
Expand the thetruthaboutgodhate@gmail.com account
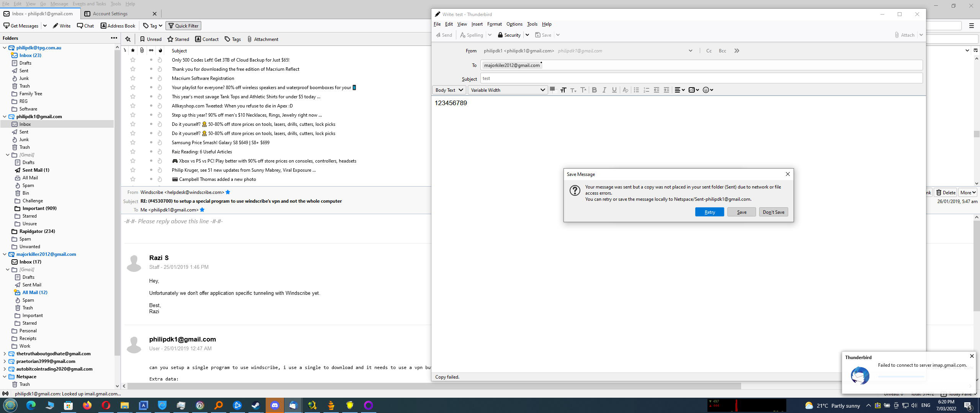(5, 354)
